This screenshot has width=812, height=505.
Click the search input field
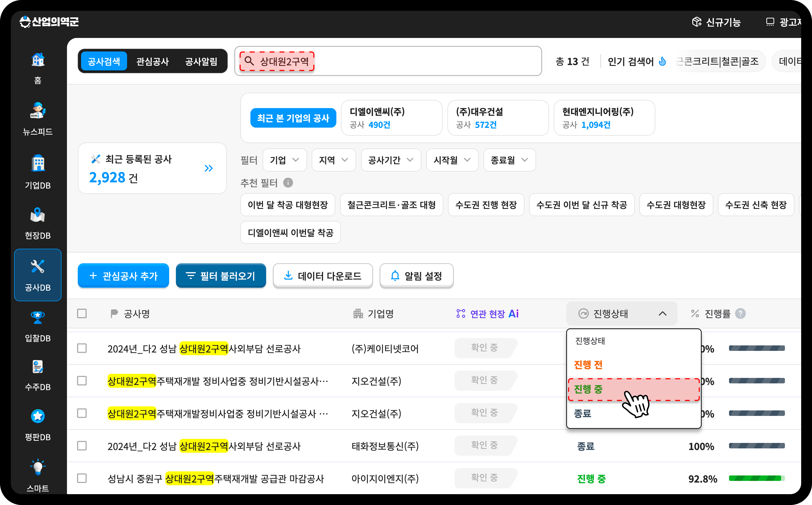coord(388,61)
